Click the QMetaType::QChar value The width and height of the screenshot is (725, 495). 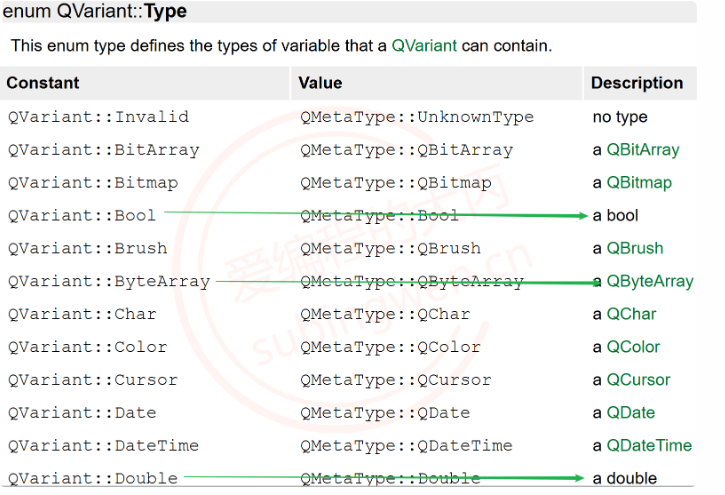(385, 314)
